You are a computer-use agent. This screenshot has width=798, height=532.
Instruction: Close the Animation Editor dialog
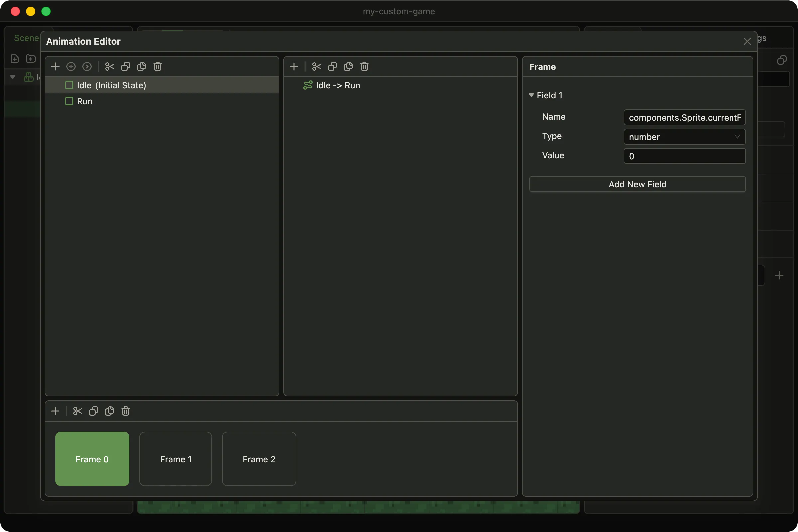pos(747,41)
